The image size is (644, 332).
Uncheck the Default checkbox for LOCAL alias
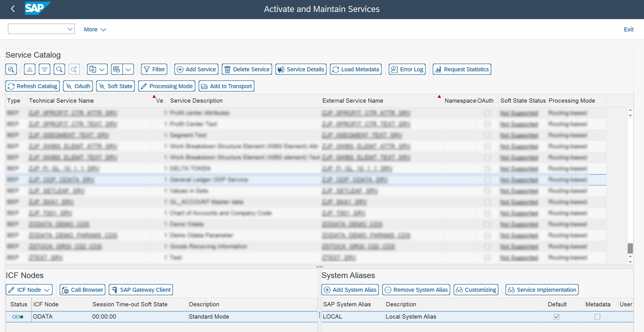556,317
